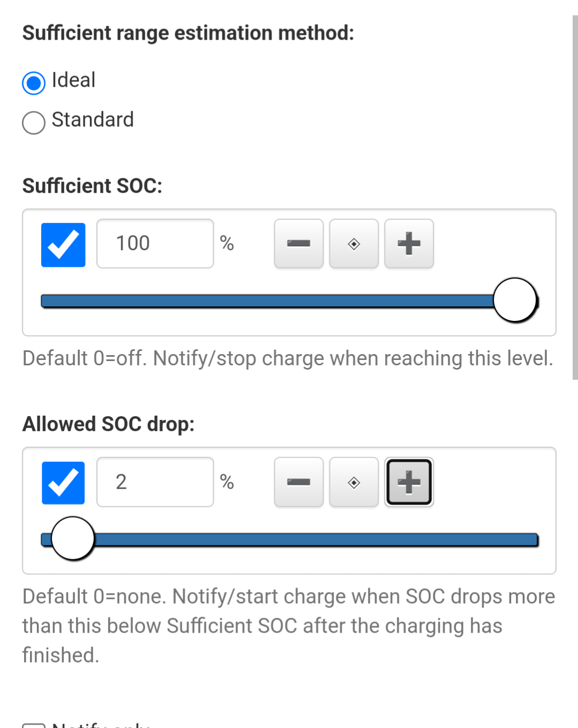Increase Allowed SOC drop by one step

coord(409,482)
